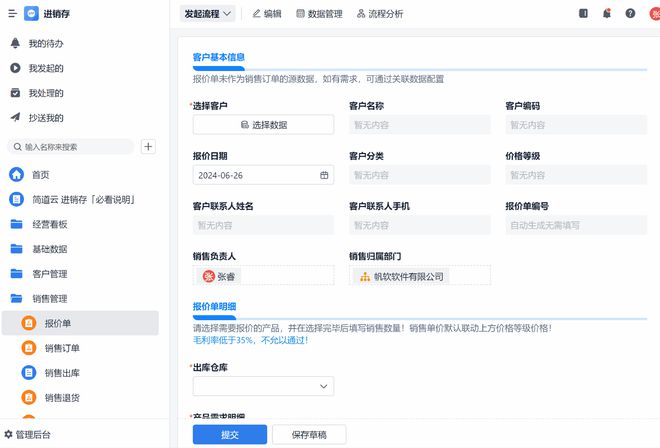Click the plus button beside search
The height and width of the screenshot is (448, 660).
click(x=148, y=147)
